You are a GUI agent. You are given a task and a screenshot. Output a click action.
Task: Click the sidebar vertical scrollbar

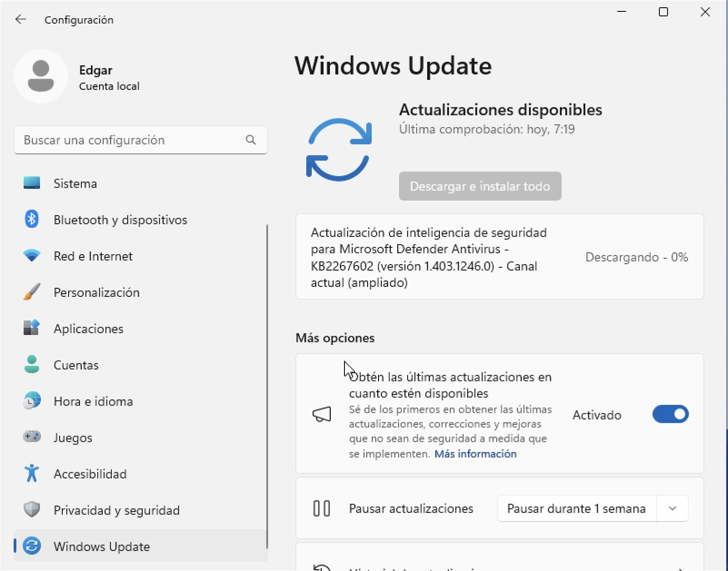pyautogui.click(x=267, y=386)
